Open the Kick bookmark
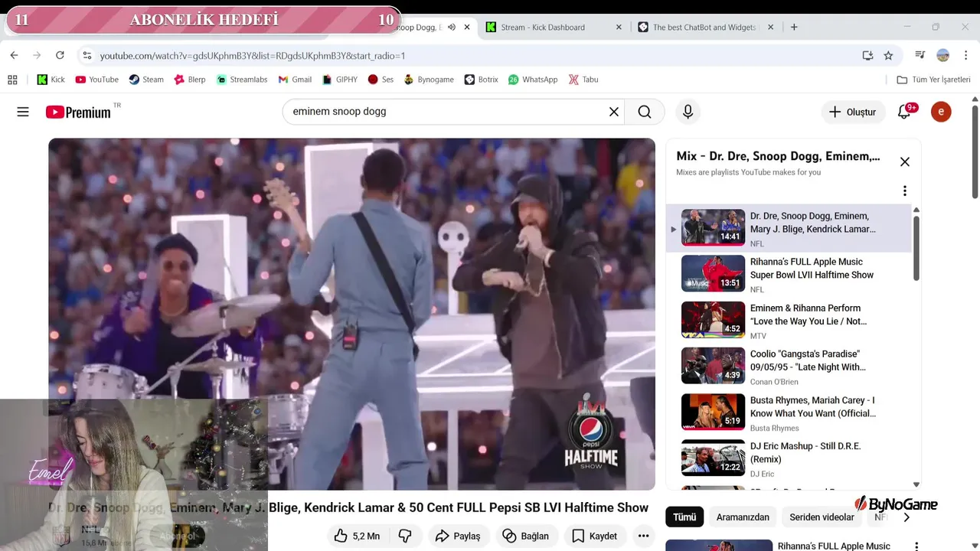 [x=51, y=80]
